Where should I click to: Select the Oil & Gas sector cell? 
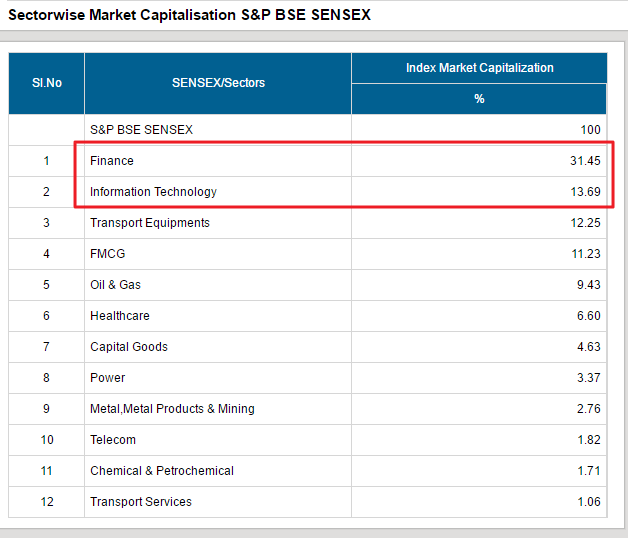click(x=218, y=285)
